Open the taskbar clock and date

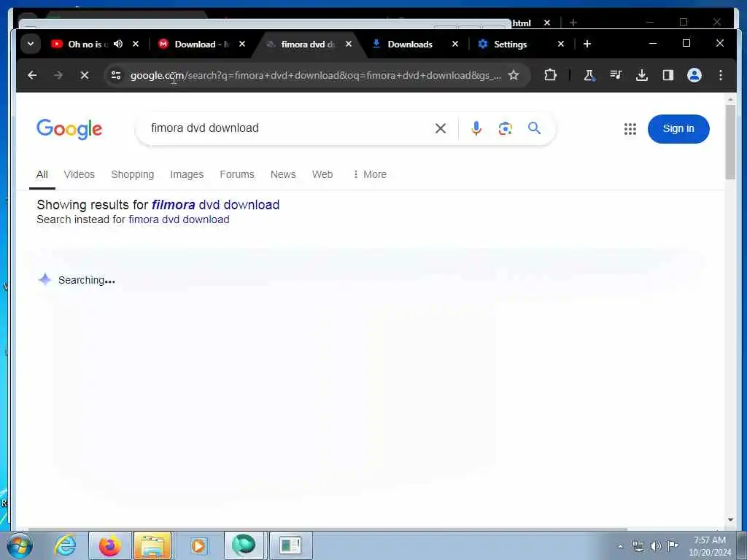click(710, 546)
